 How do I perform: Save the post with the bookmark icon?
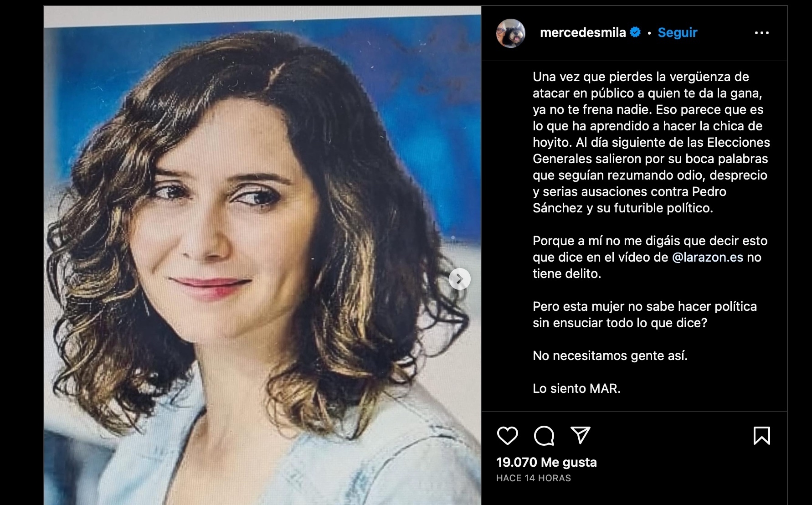762,436
